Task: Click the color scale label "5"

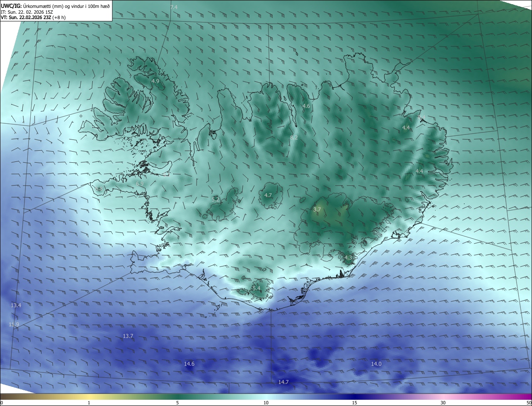Action: click(177, 403)
